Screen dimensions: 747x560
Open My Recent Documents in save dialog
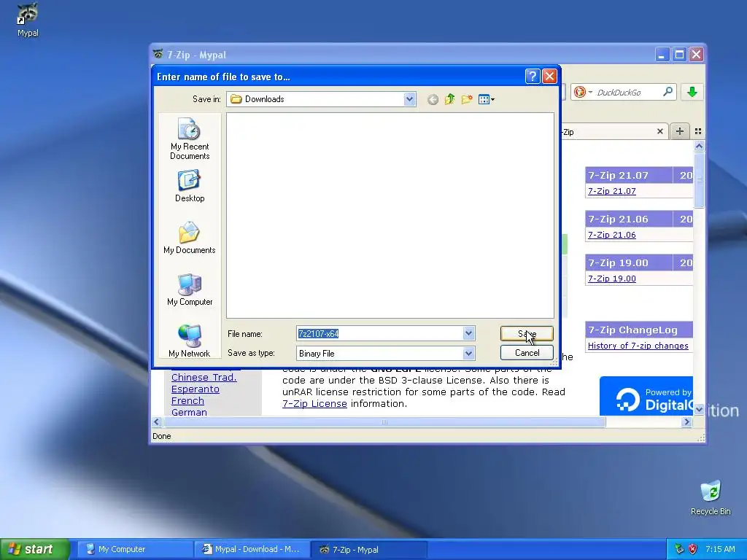pyautogui.click(x=190, y=139)
